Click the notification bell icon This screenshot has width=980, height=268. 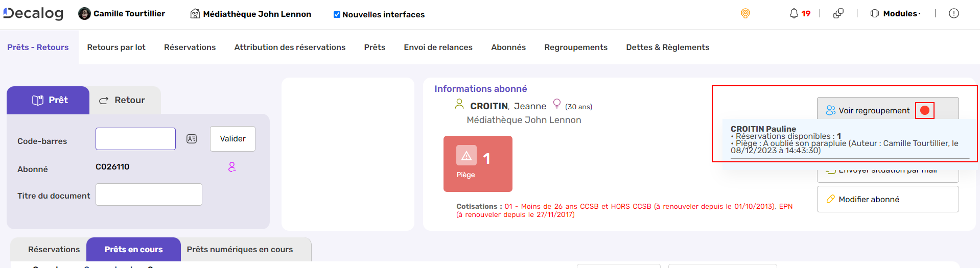tap(794, 14)
